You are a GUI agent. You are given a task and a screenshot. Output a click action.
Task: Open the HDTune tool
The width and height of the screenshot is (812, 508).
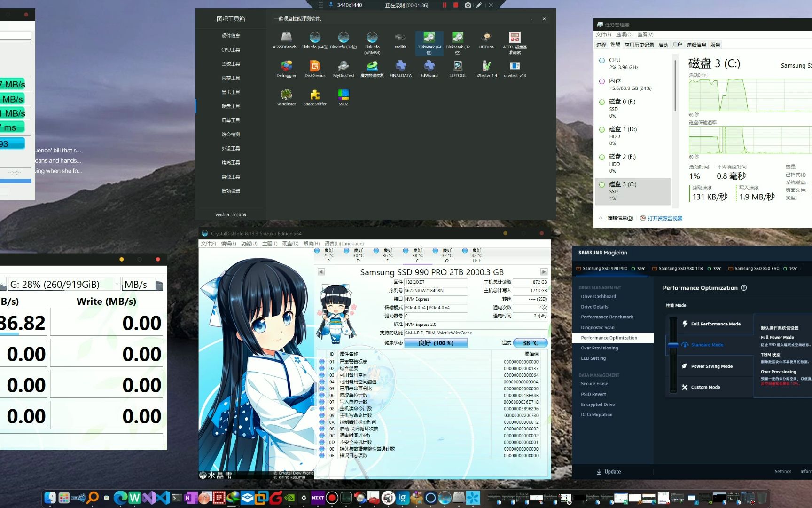[x=486, y=40]
